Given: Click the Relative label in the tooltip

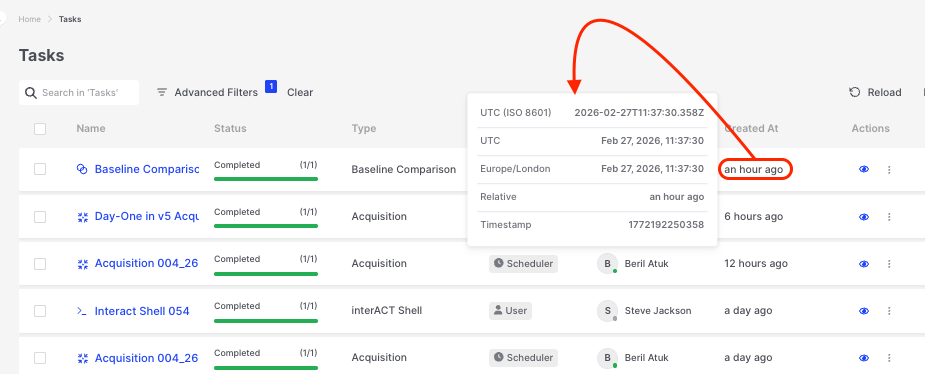Looking at the screenshot, I should tap(498, 196).
